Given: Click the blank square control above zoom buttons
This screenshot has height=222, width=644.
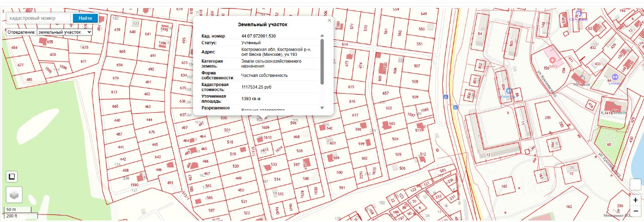Looking at the screenshot, I should 636,184.
